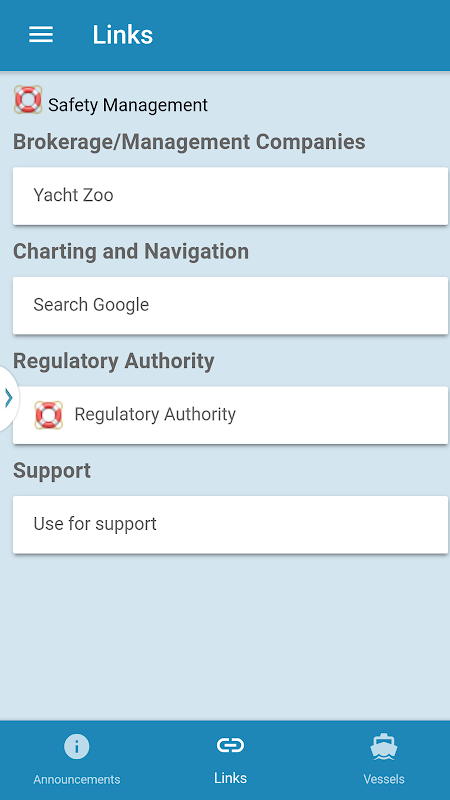Viewport: 450px width, 800px height.
Task: Click the Support section heading
Action: coord(52,471)
